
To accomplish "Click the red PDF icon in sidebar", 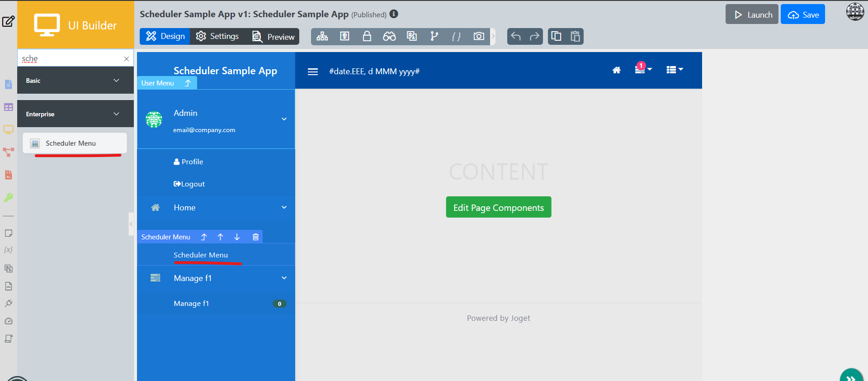I will [9, 175].
